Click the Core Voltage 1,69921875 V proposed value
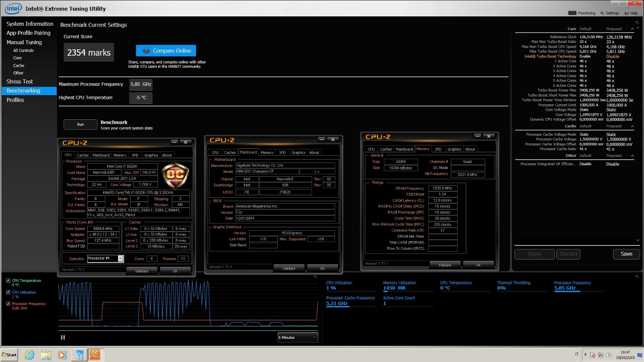Screen dimensions: 644x362 tap(619, 115)
